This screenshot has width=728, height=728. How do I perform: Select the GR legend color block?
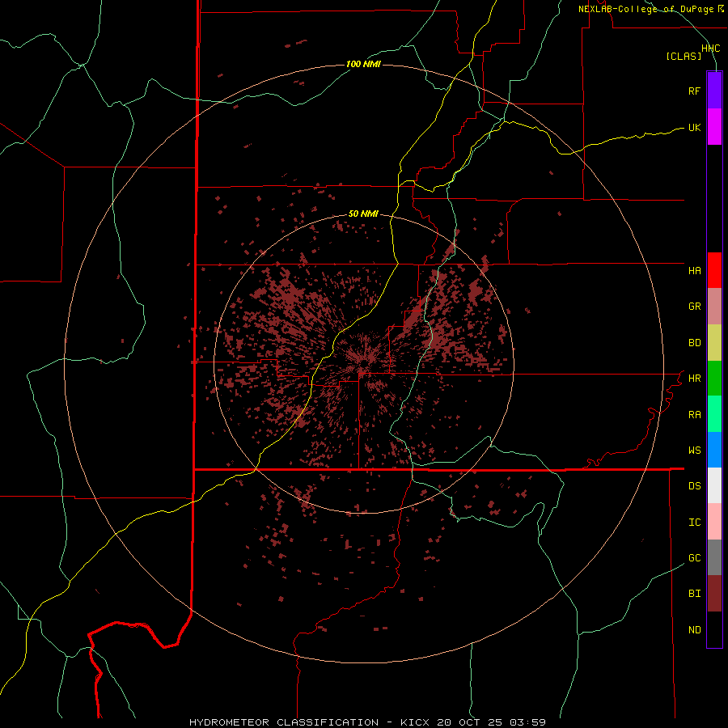[x=714, y=307]
